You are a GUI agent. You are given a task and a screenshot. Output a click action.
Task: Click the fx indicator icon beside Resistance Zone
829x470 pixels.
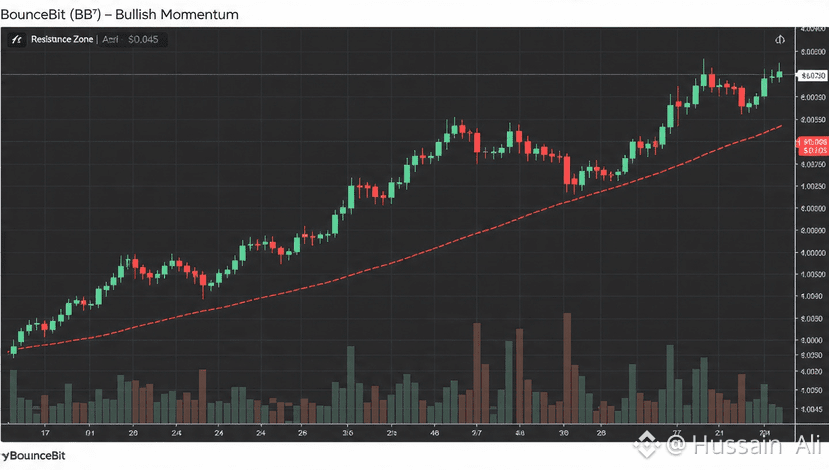click(x=16, y=40)
